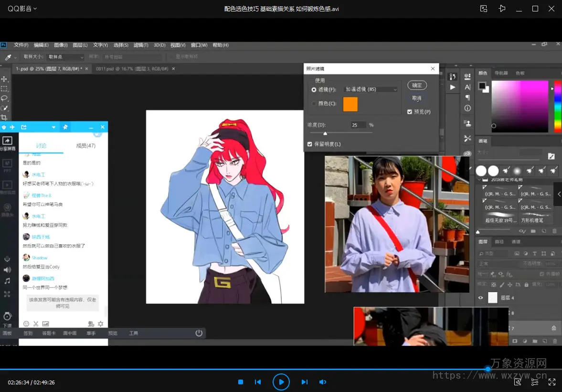
Task: Select the 滤镜(F) radio button
Action: click(314, 90)
